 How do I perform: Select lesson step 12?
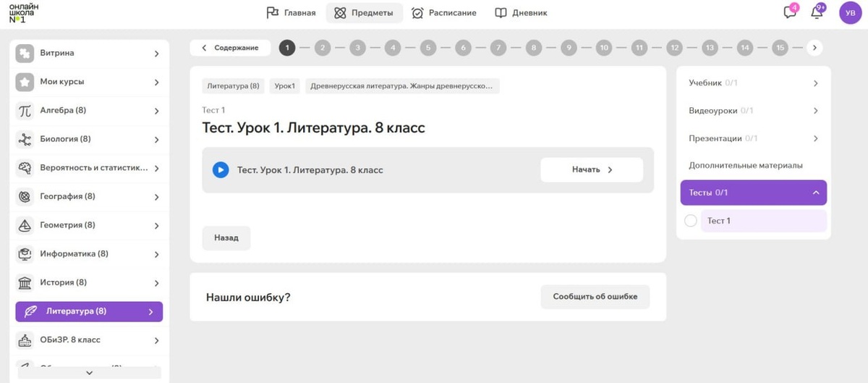674,48
